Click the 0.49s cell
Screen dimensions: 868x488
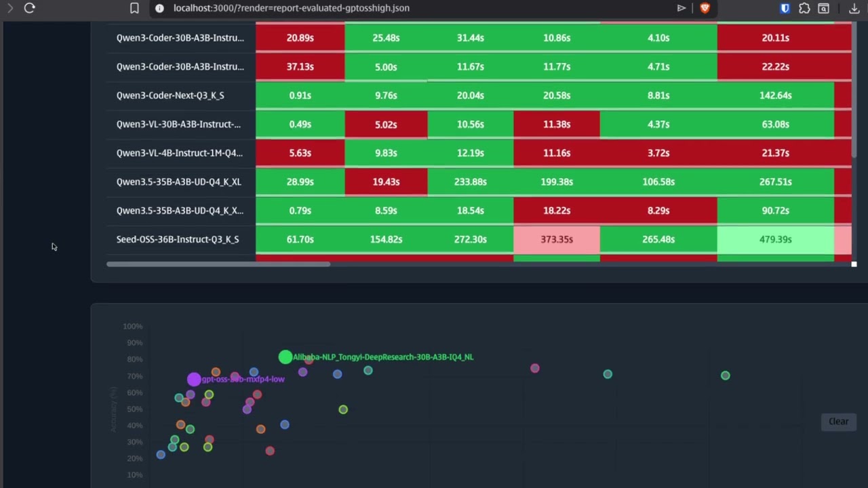tap(300, 124)
